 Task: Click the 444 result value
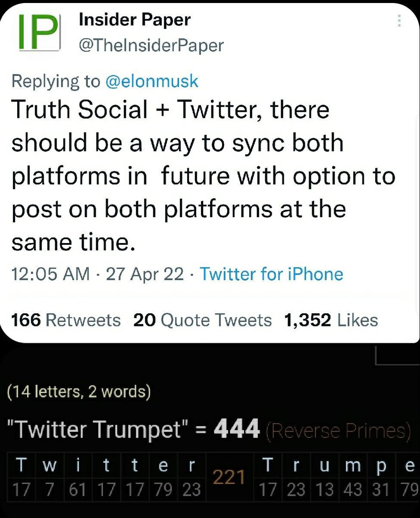click(x=237, y=429)
